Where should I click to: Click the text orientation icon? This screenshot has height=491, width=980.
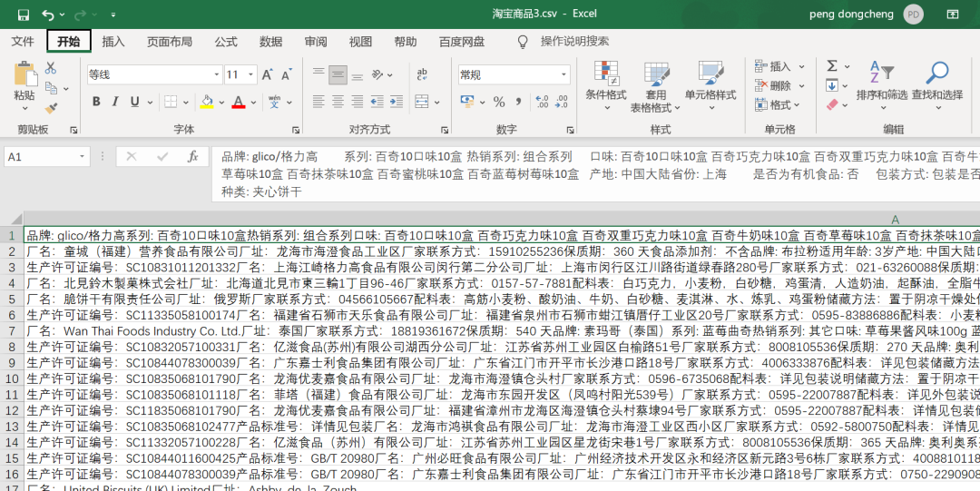click(377, 75)
